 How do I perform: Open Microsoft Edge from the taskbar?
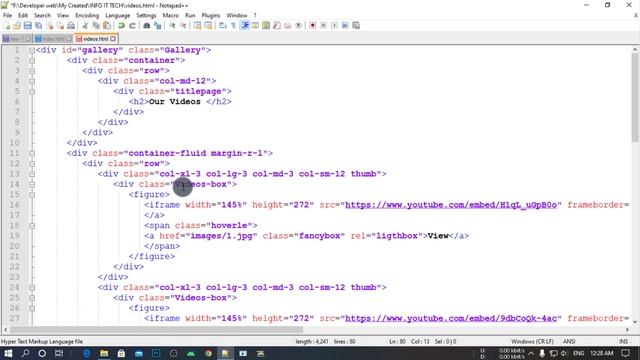coord(87,353)
